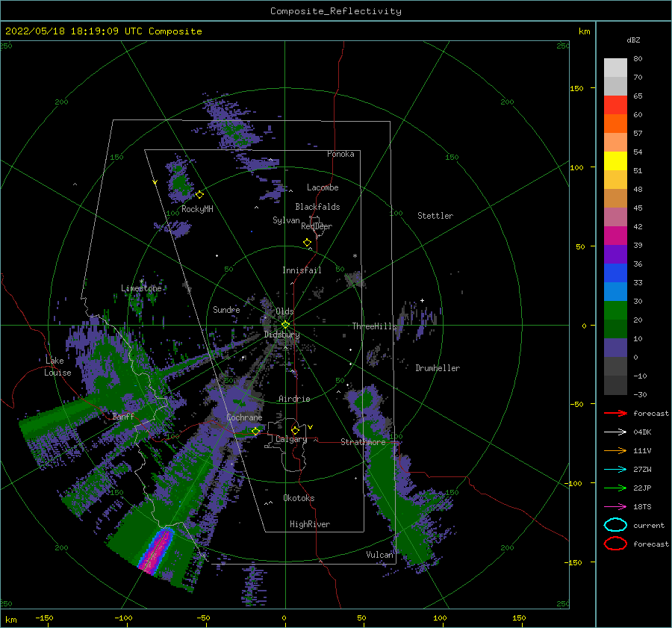Click the Airdrie label
Viewport: 672px width, 628px height.
tap(294, 399)
